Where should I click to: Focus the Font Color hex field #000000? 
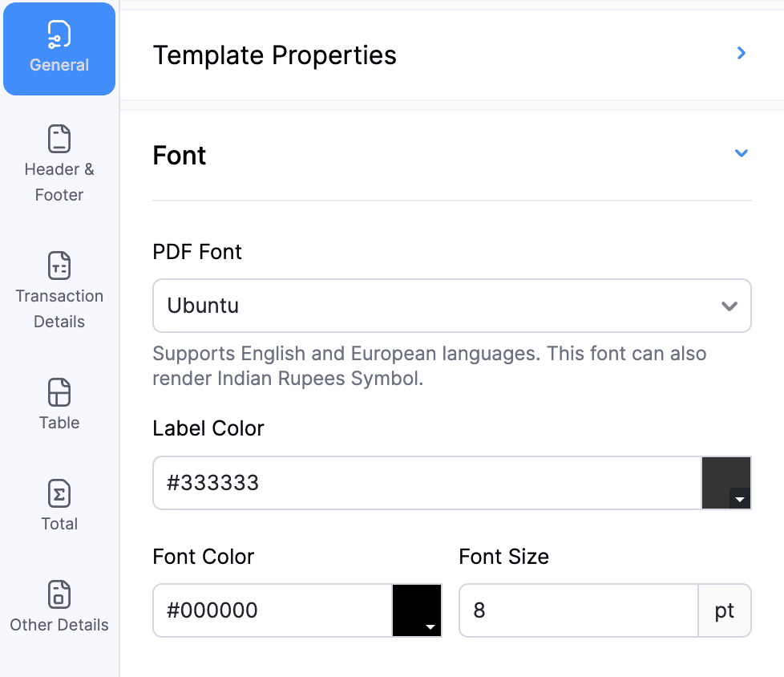[273, 610]
